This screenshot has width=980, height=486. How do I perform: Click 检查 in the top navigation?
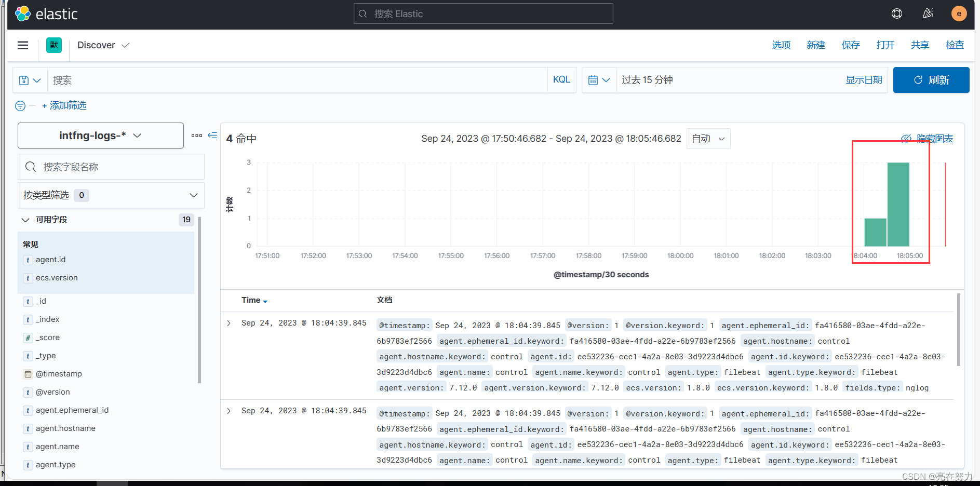(x=955, y=45)
